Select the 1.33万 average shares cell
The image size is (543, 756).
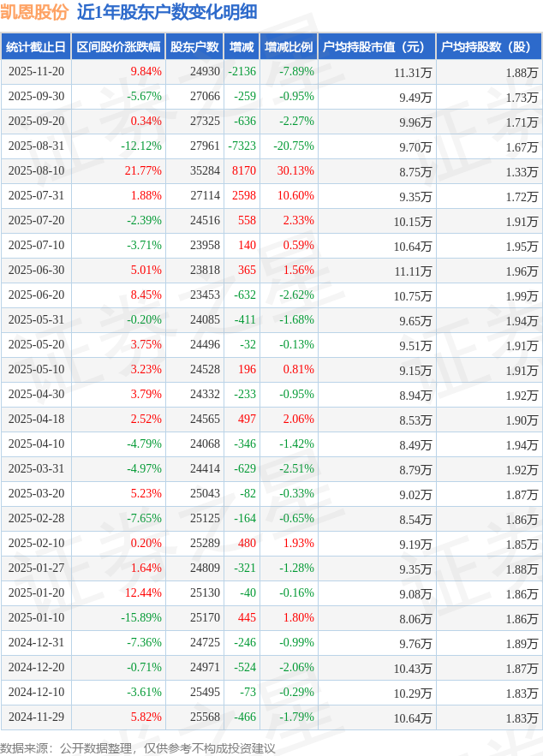tap(521, 172)
